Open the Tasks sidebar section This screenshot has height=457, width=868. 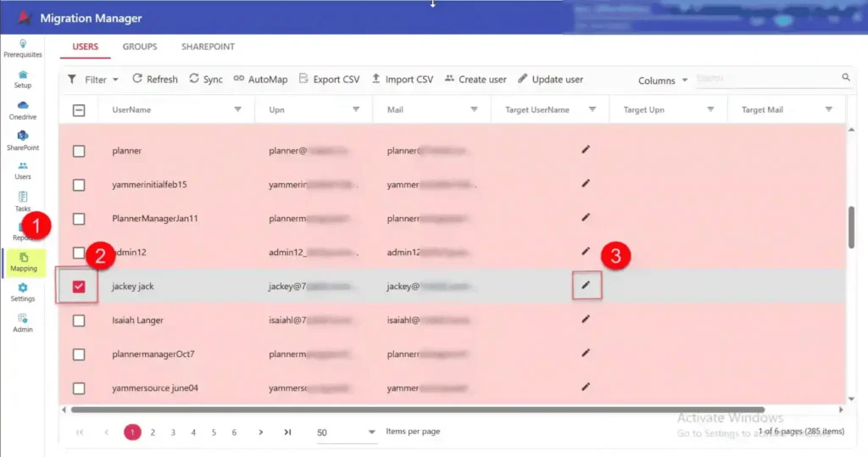pos(23,202)
